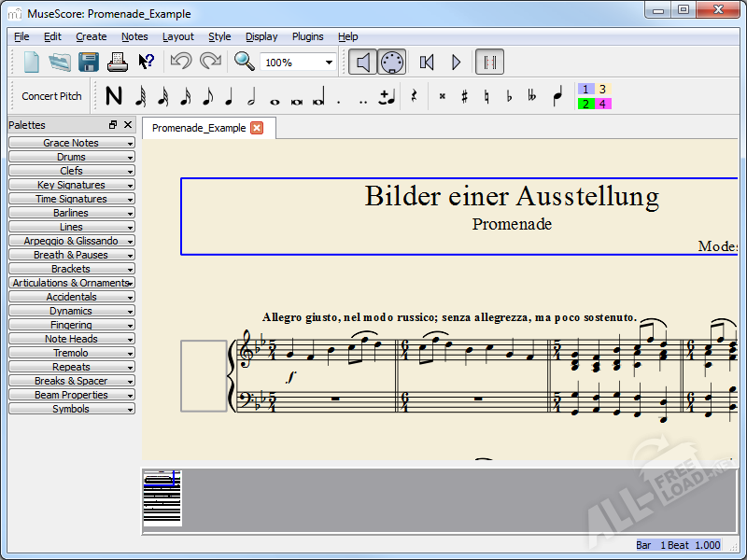Toggle the sound on/off speaker button
The width and height of the screenshot is (747, 560).
[x=363, y=63]
